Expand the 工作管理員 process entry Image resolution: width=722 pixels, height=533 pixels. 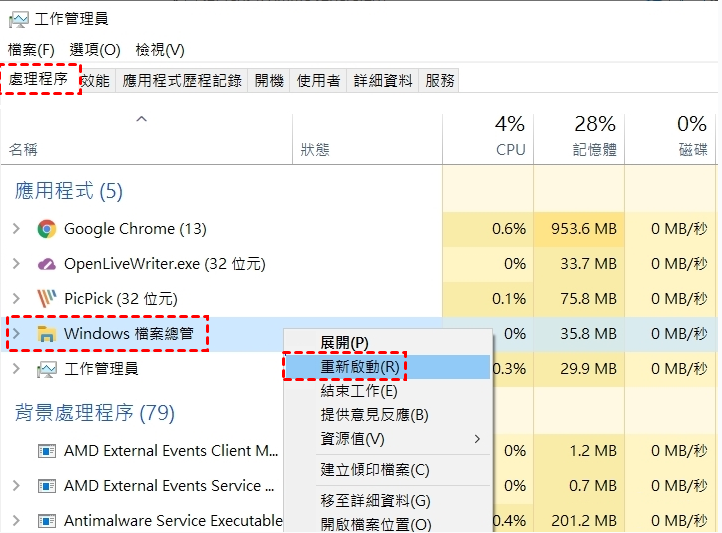coord(17,369)
